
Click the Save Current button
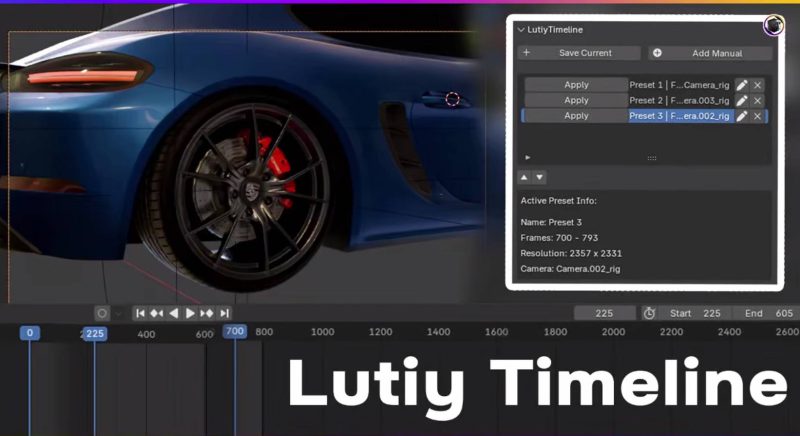tap(579, 53)
